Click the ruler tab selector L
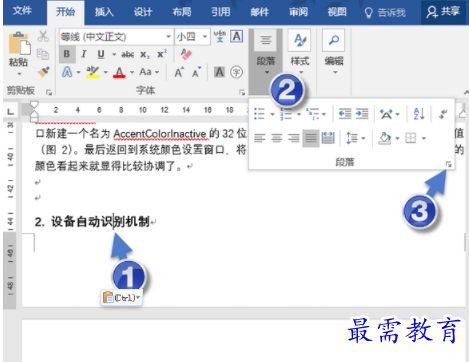Viewport: 469px width, 362px height. pyautogui.click(x=11, y=111)
